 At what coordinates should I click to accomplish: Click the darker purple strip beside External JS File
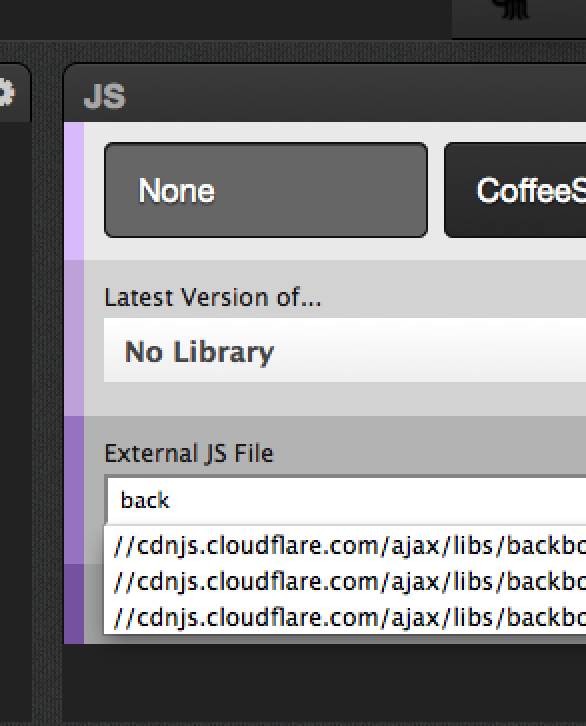coord(74,490)
